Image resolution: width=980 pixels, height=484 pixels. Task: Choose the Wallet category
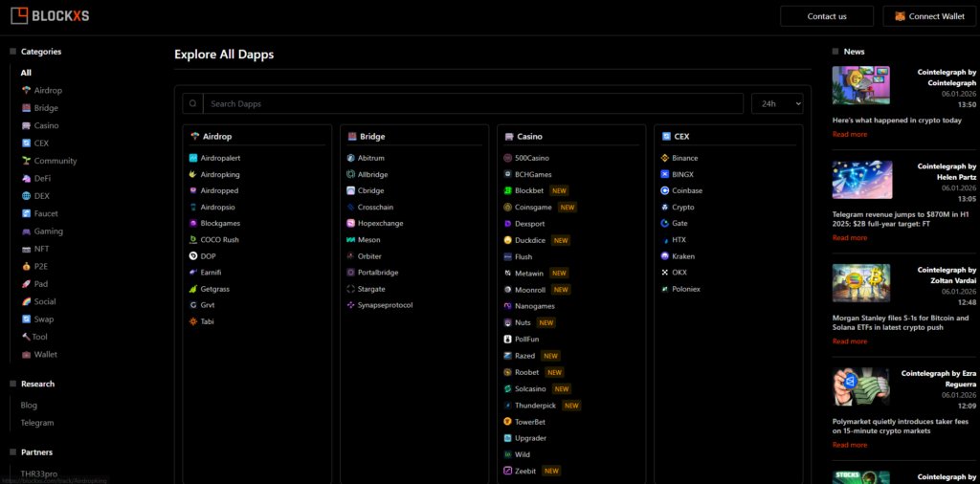pos(46,354)
